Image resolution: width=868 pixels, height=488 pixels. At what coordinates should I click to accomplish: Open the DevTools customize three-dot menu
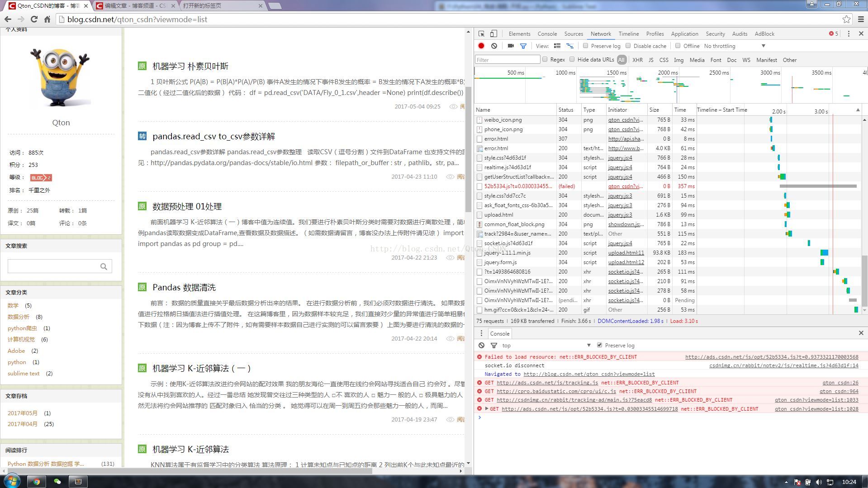pyautogui.click(x=849, y=33)
